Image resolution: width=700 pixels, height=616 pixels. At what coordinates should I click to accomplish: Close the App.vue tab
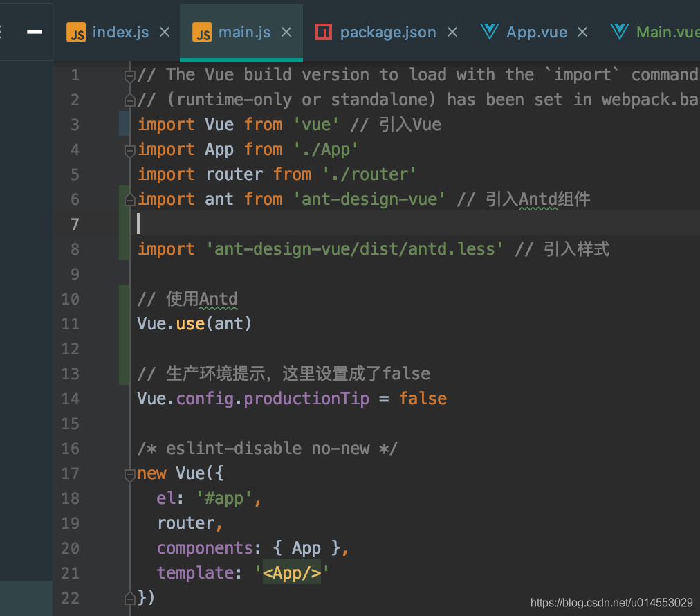click(x=582, y=31)
